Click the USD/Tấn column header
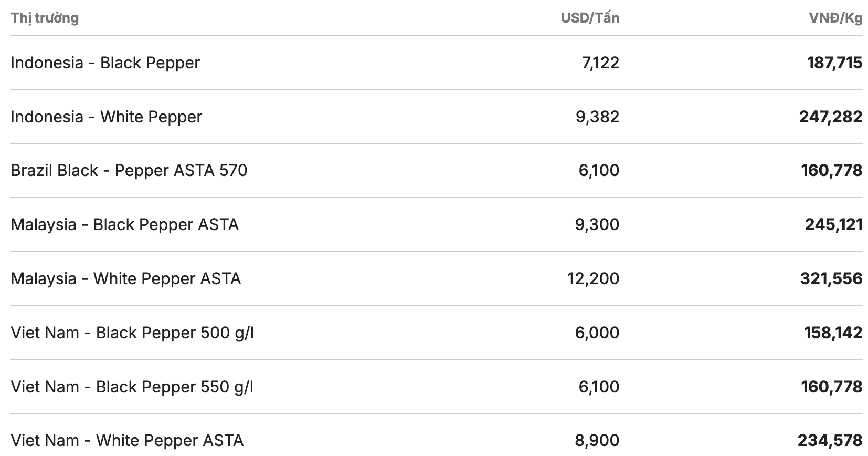The width and height of the screenshot is (868, 456). pos(590,18)
